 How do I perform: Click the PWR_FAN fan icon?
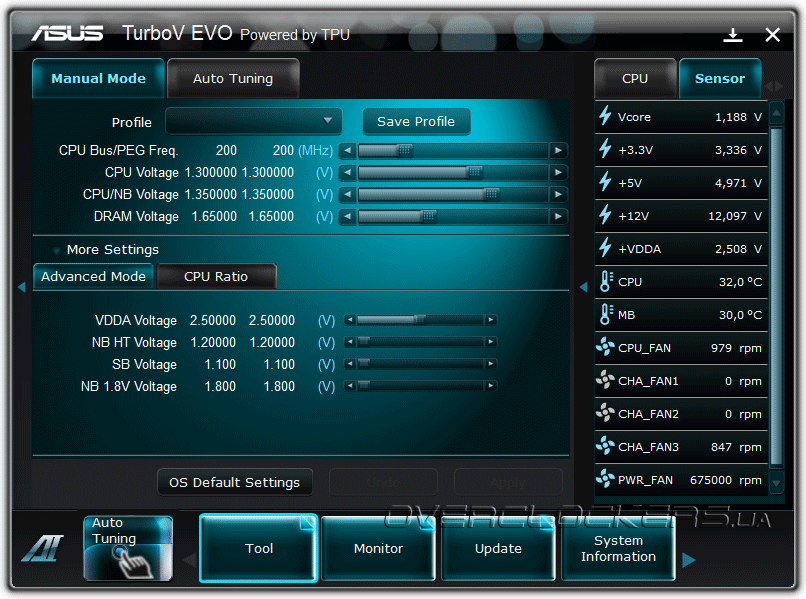(606, 479)
